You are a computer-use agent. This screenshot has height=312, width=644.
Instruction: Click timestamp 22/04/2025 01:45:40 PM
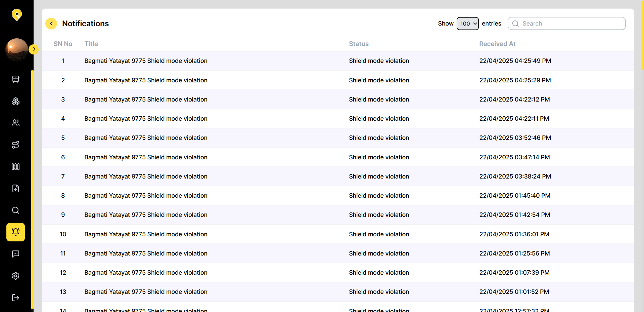[515, 196]
